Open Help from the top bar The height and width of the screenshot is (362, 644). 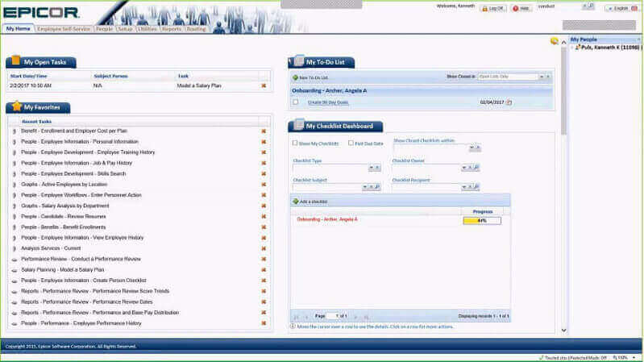coord(521,8)
